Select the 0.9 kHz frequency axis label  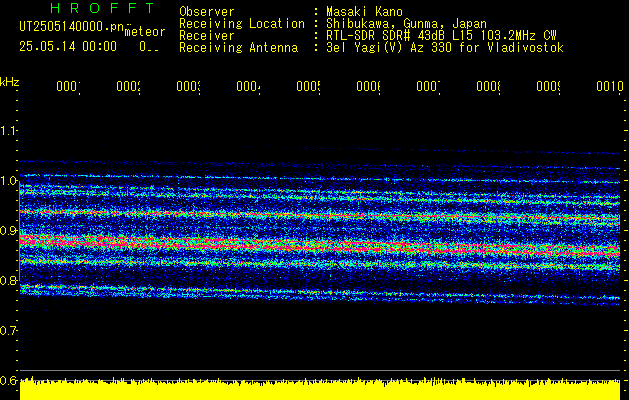8,230
